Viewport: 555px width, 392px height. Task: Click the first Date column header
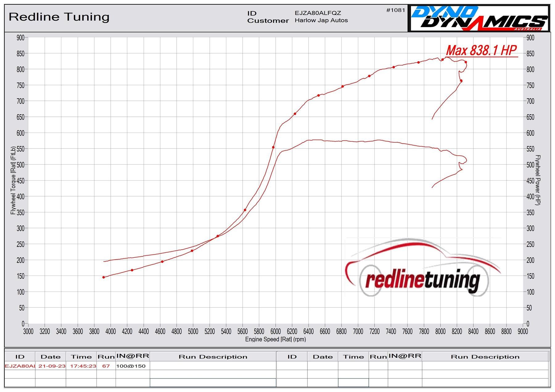51,357
